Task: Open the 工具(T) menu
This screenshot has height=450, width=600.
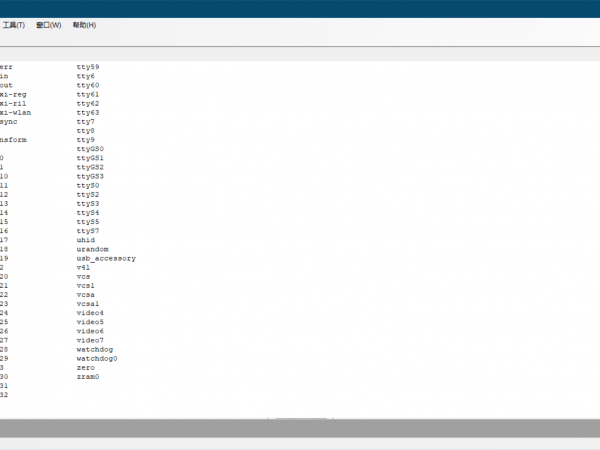Action: (12, 25)
